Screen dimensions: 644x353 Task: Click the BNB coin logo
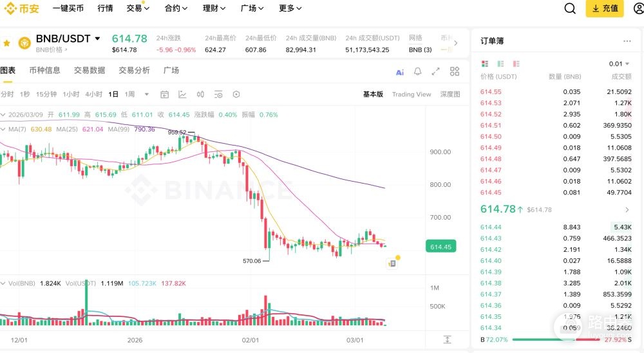tap(24, 43)
